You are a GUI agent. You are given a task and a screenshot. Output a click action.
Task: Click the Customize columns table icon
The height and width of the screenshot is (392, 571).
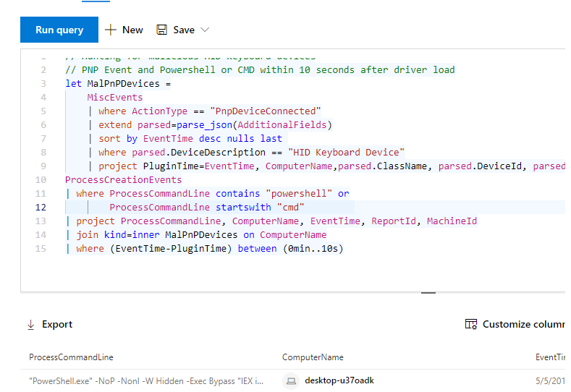[471, 324]
